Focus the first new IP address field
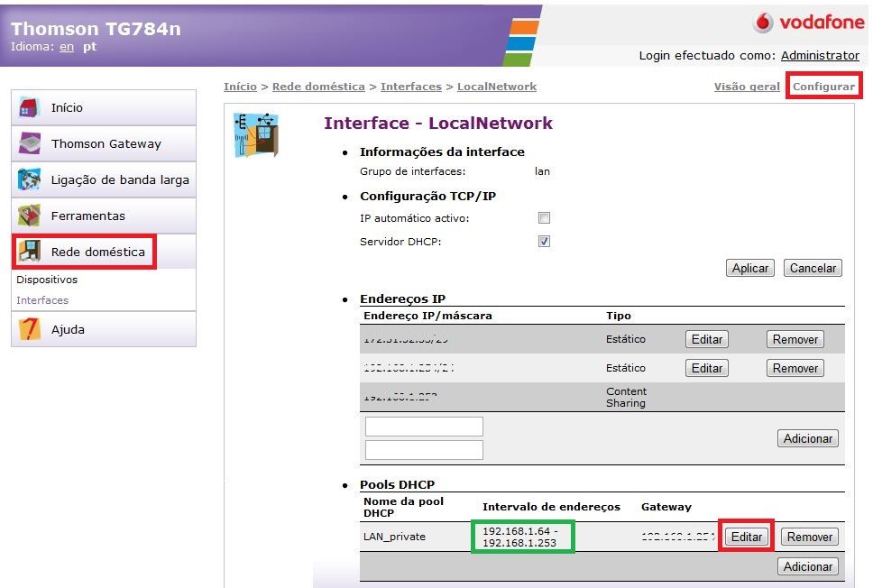Viewport: 873px width, 588px height. [x=424, y=427]
